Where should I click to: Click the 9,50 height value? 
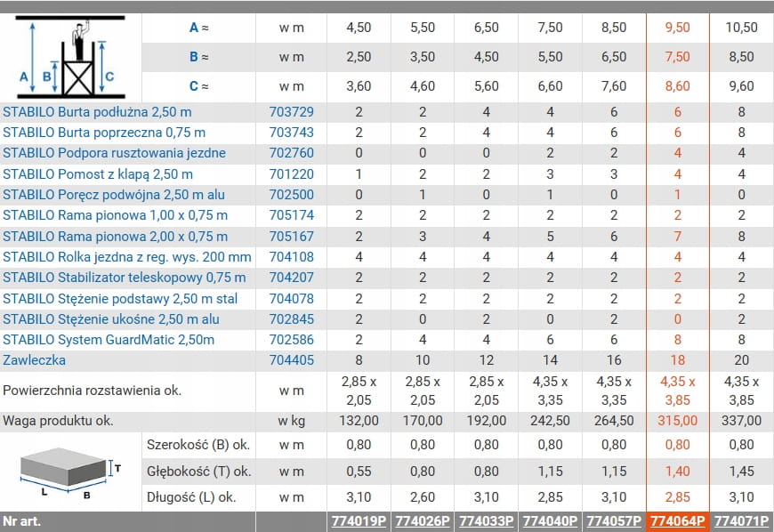pos(677,28)
